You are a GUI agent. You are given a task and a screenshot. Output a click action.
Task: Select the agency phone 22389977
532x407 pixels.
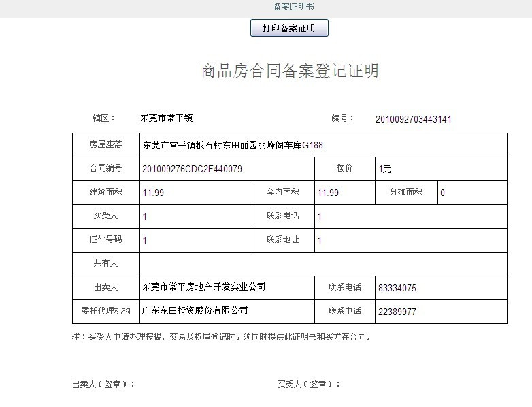(397, 312)
